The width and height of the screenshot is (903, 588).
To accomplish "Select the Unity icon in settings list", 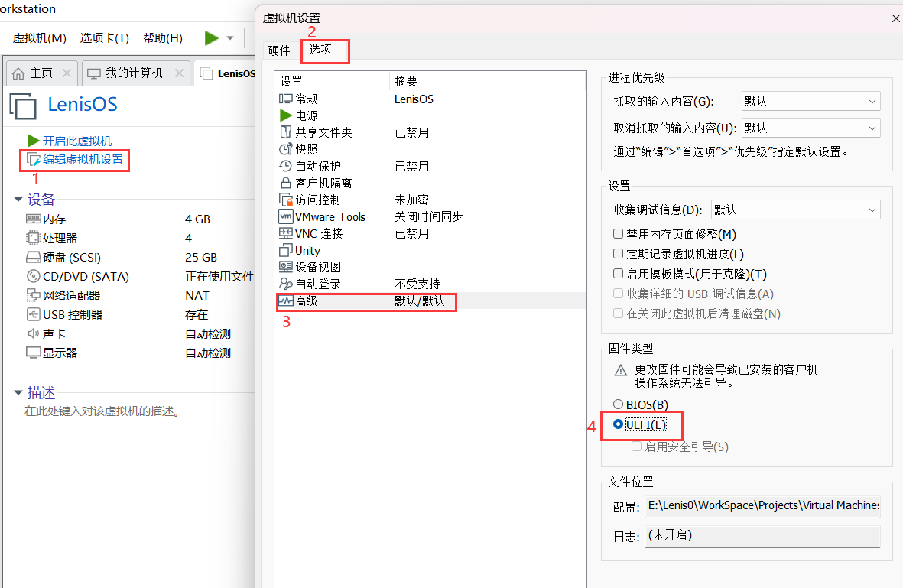I will (x=286, y=251).
